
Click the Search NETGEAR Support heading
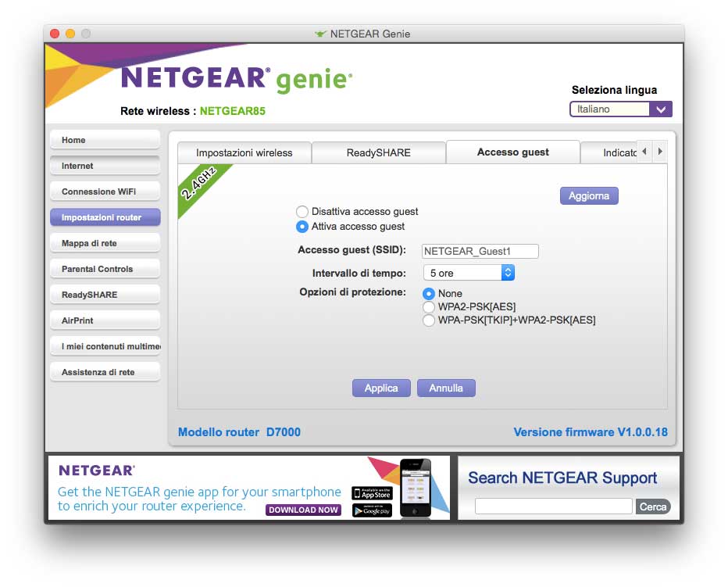[562, 478]
